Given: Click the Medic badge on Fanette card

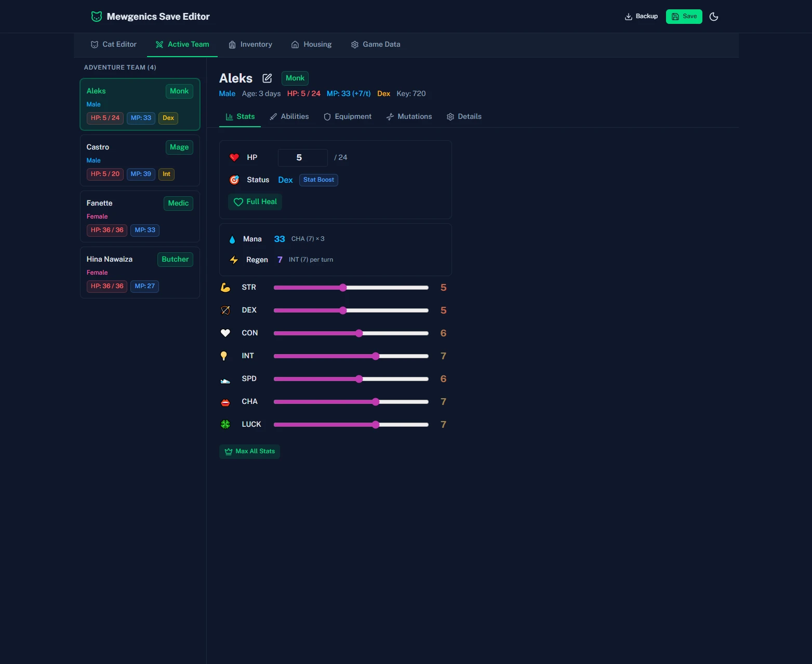Looking at the screenshot, I should point(178,204).
